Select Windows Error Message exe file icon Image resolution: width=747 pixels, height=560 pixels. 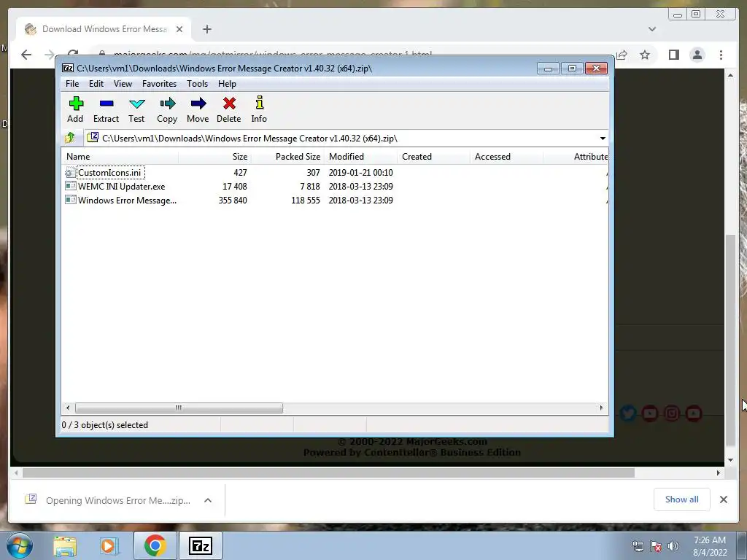(70, 200)
